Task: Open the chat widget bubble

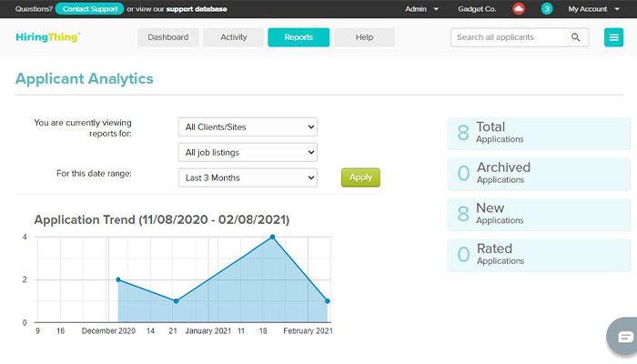Action: click(625, 336)
